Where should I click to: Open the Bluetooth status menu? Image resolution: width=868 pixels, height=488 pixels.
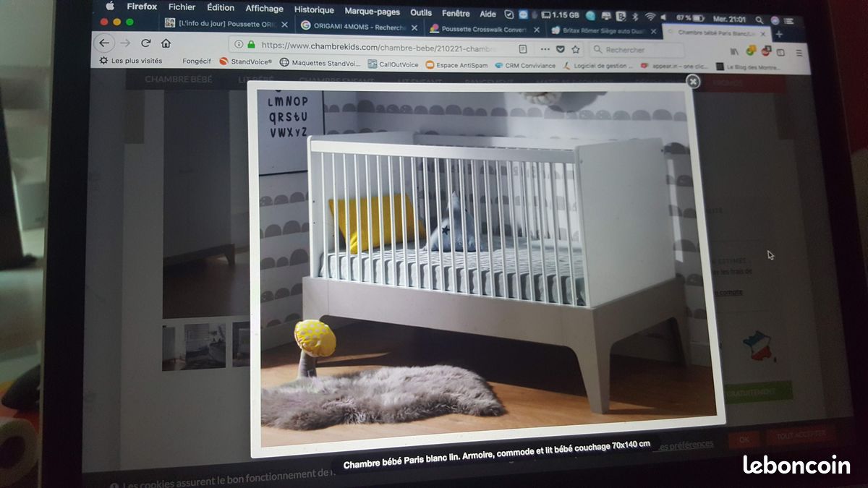coord(635,17)
